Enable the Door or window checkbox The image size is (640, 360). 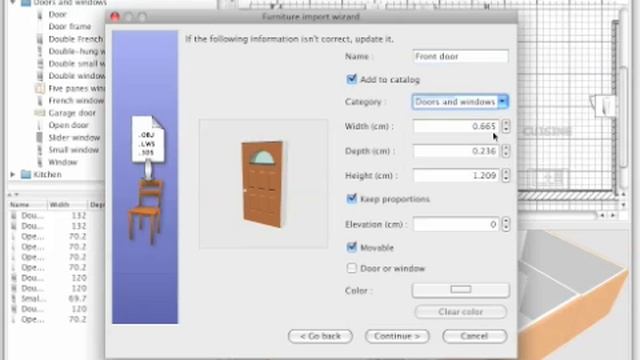click(x=351, y=268)
